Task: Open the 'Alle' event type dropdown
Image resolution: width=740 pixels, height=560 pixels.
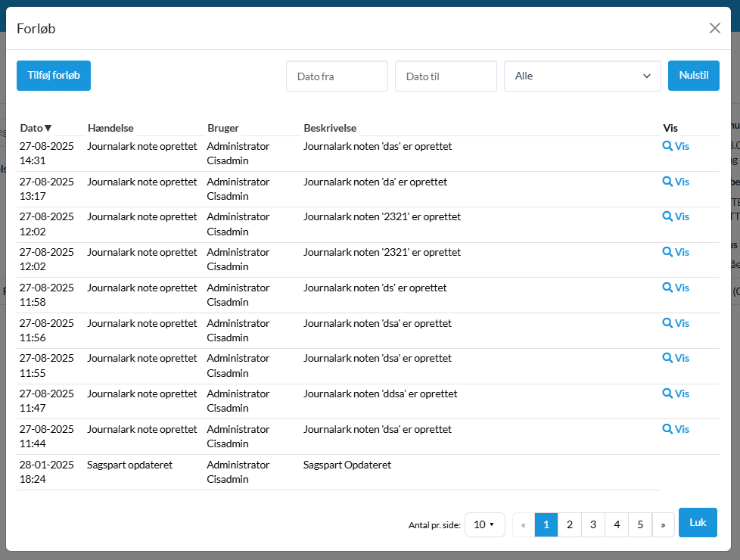Action: pyautogui.click(x=582, y=76)
